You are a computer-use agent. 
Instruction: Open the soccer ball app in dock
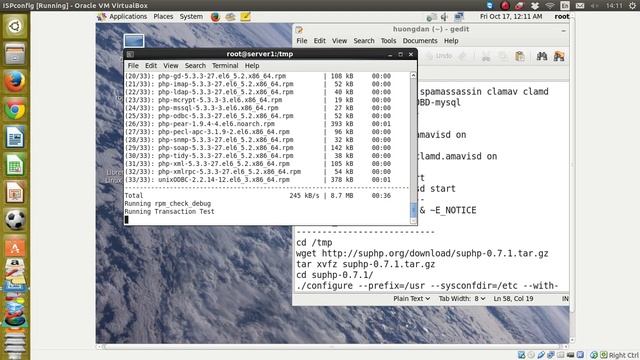pos(15,220)
